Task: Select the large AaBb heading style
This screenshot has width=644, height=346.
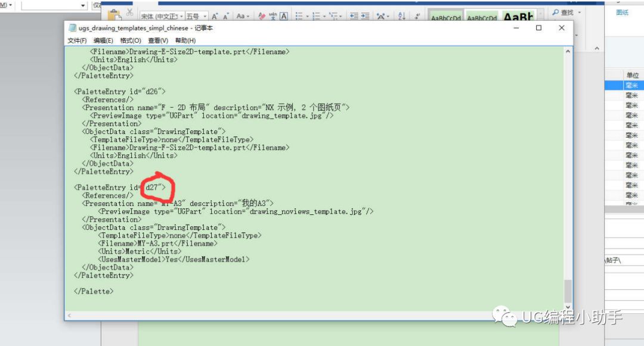Action: click(x=518, y=16)
